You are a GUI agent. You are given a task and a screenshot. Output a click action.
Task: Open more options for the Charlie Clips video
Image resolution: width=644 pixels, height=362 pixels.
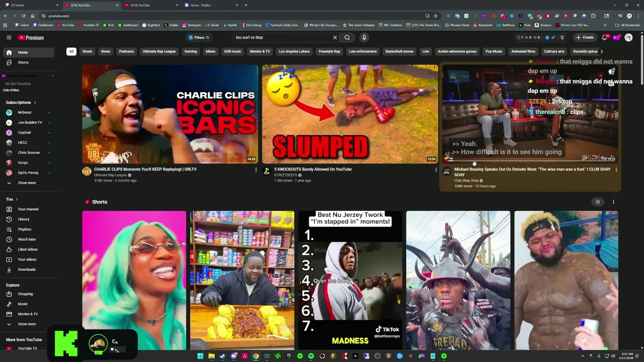point(256,170)
